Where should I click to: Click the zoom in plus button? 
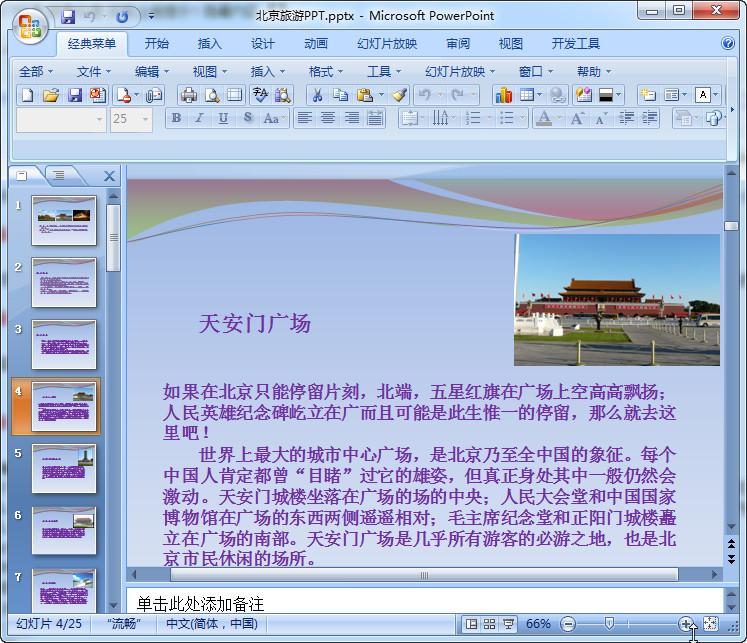point(686,624)
